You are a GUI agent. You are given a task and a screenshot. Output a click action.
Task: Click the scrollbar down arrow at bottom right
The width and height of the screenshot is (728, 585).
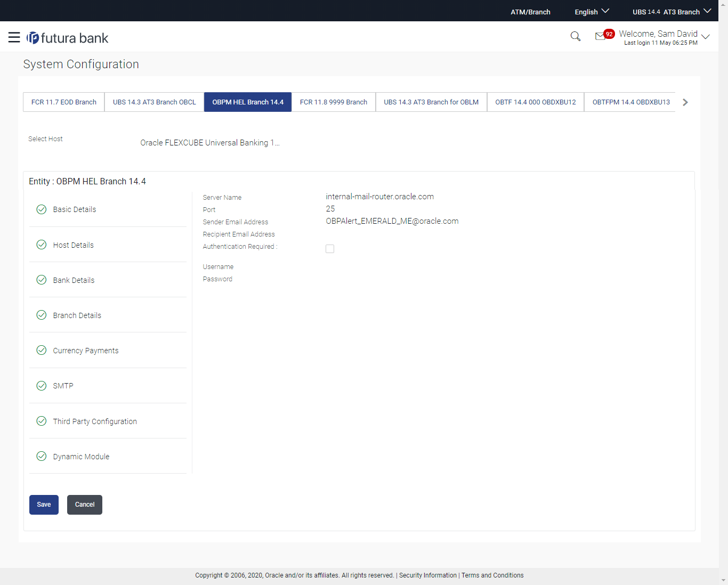pyautogui.click(x=723, y=580)
